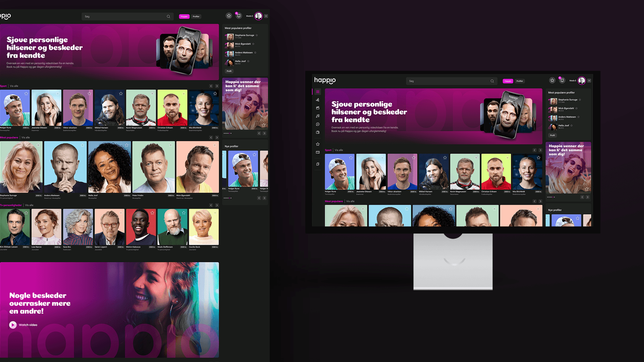Open Christian Eriksen card in monitor view
644x362 pixels.
(x=496, y=174)
